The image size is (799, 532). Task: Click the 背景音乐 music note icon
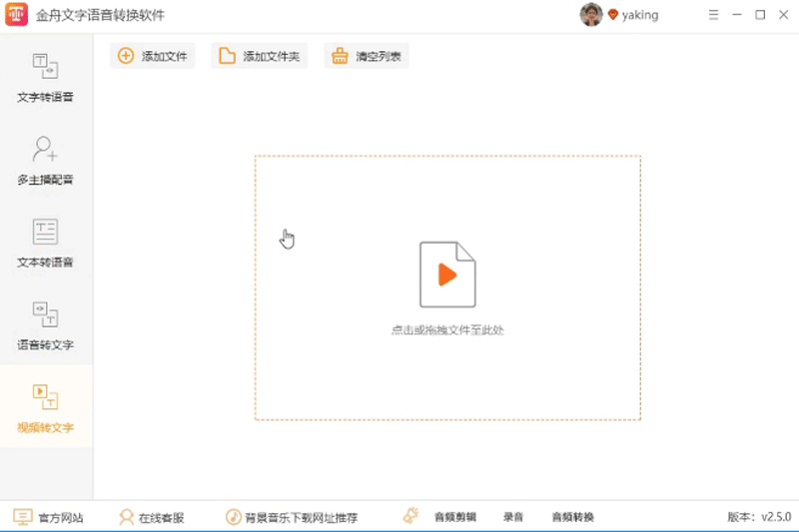pos(233,517)
